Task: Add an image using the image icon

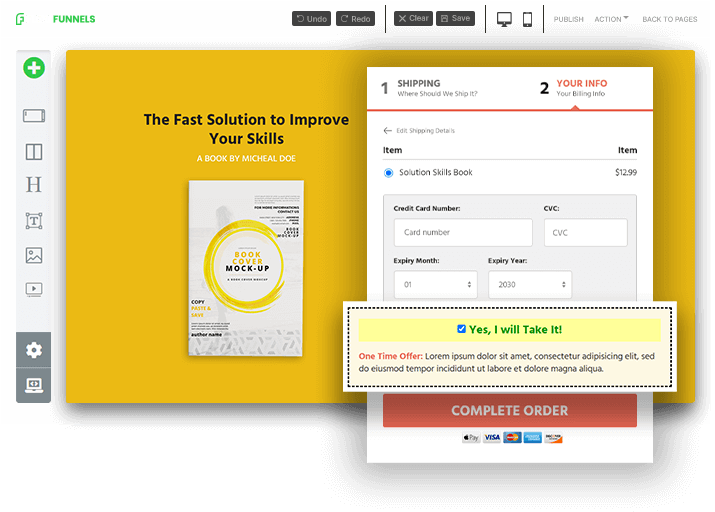Action: pos(34,255)
